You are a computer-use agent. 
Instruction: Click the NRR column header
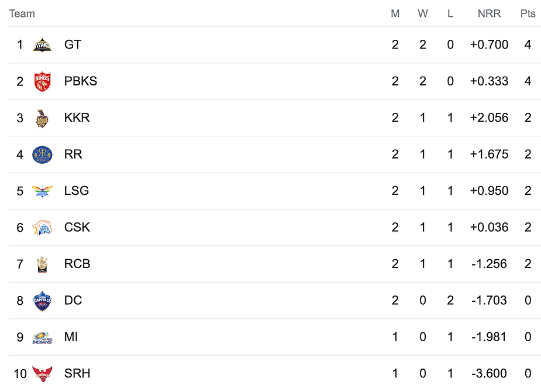click(x=489, y=13)
